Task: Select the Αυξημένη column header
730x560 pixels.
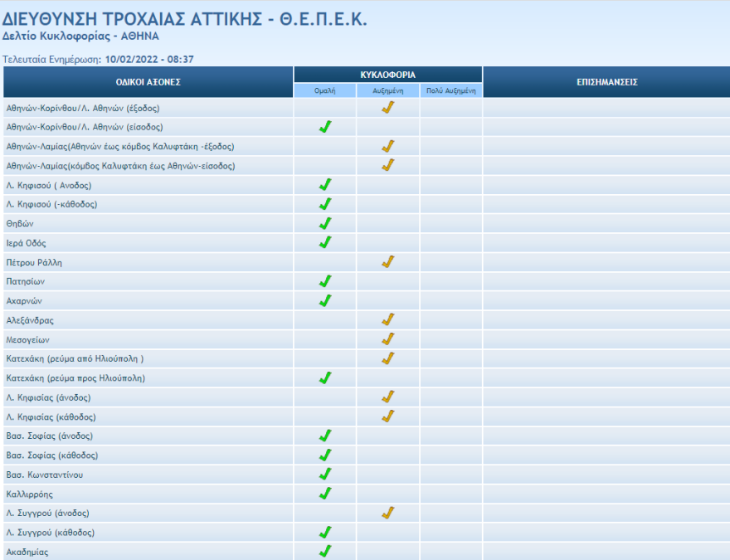Action: pyautogui.click(x=387, y=90)
